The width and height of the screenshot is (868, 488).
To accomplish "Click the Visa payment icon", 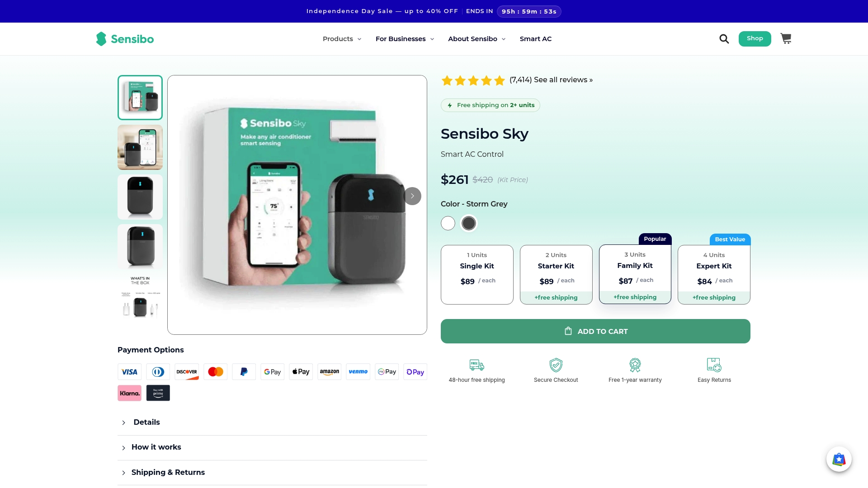I will 130,372.
